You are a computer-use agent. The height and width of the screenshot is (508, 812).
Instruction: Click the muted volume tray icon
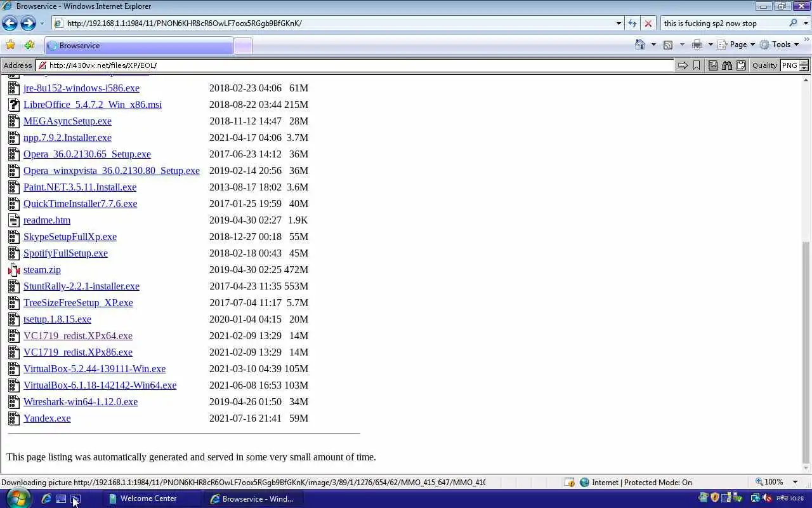tap(766, 498)
